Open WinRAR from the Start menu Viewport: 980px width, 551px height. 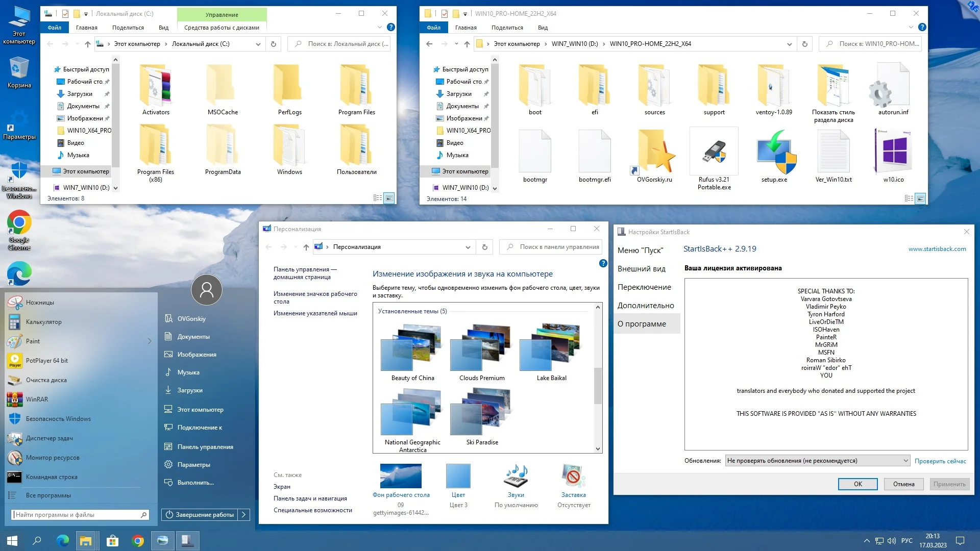click(37, 399)
